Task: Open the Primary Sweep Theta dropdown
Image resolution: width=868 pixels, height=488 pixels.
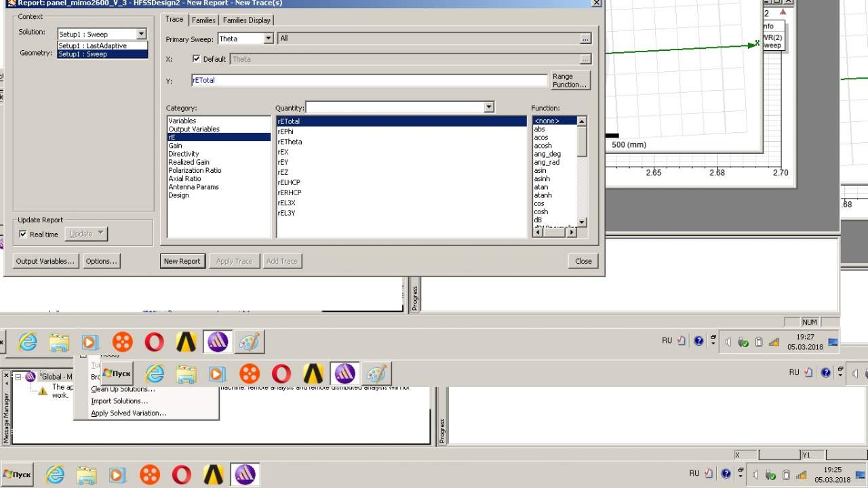Action: click(269, 39)
